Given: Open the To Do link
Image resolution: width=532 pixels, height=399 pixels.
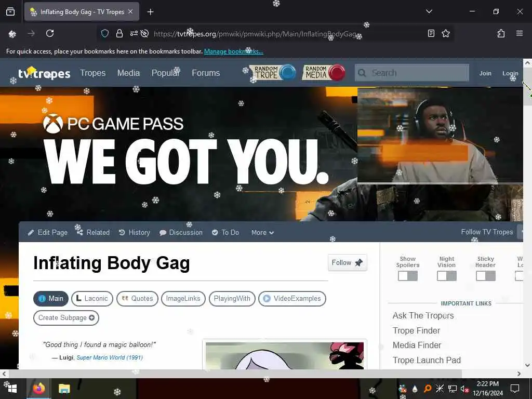Looking at the screenshot, I should point(225,232).
